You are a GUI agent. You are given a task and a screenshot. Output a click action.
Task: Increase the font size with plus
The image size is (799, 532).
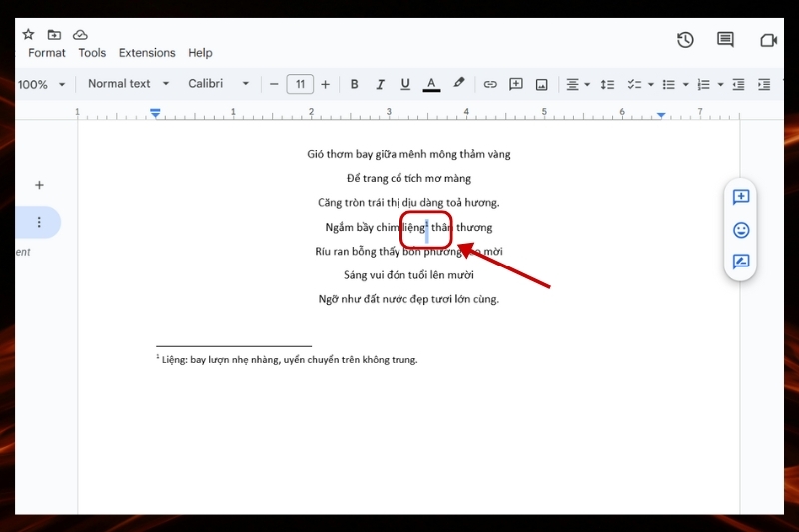326,84
